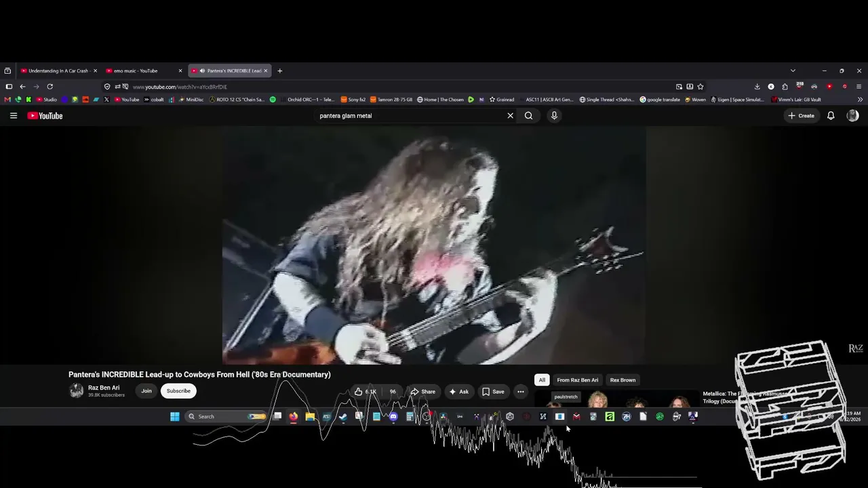
Task: Open the YouTube account avatar menu
Action: [852, 116]
